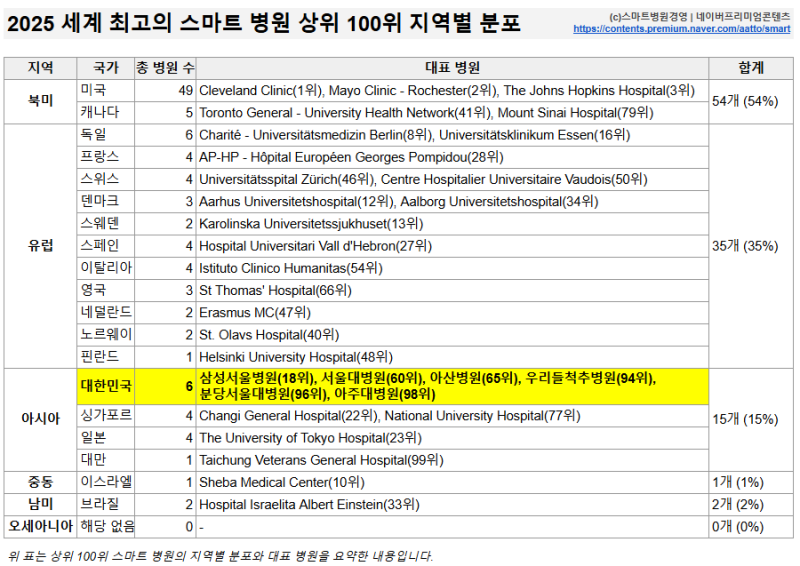Click the '대만' country cell
This screenshot has width=800, height=566.
(x=106, y=460)
